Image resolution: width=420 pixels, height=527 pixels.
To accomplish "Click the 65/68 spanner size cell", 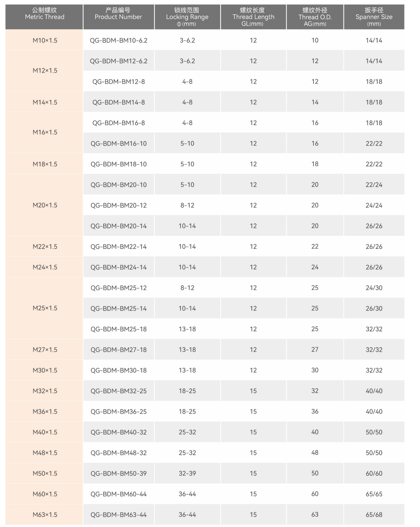I will click(374, 515).
